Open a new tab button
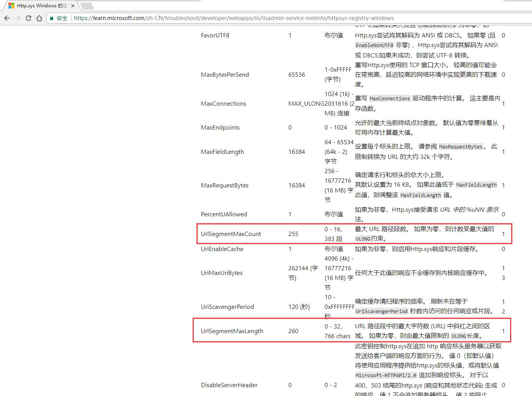This screenshot has width=532, height=396. [x=87, y=6]
